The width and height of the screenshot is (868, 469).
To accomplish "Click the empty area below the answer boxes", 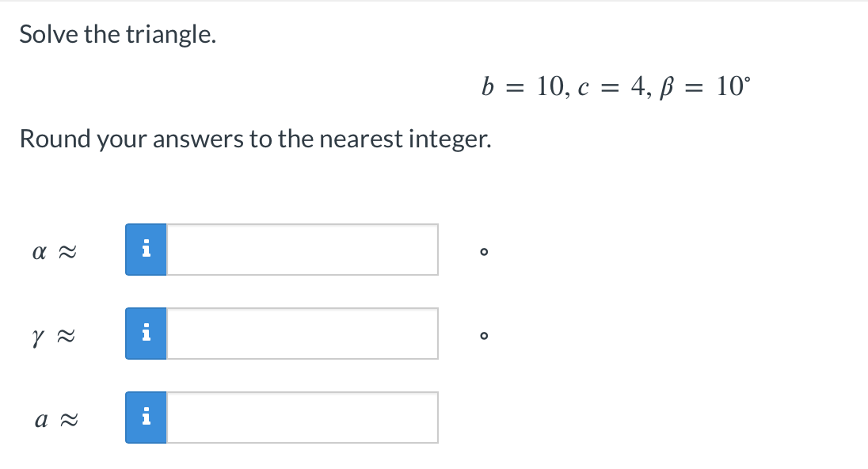I will pos(436,458).
